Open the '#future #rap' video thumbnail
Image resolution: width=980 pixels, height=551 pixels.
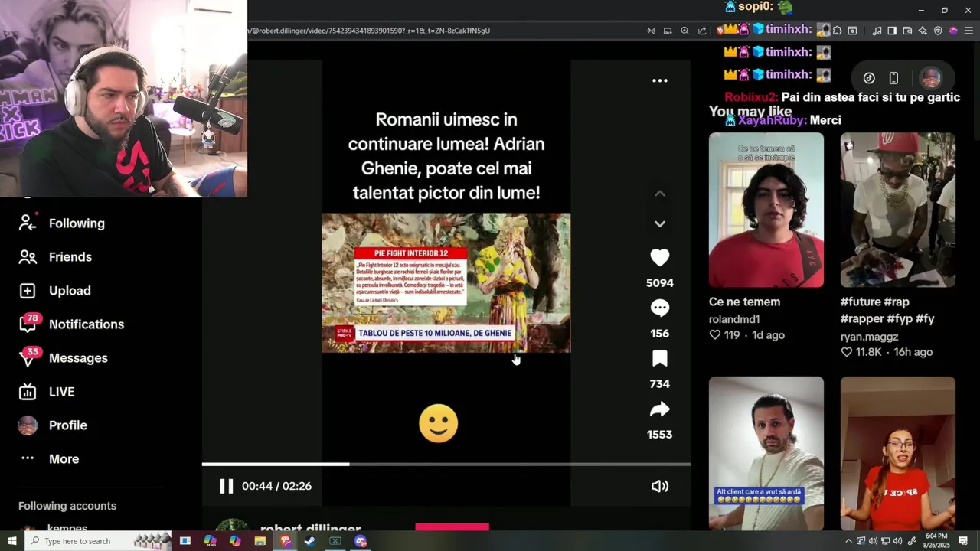(x=897, y=210)
